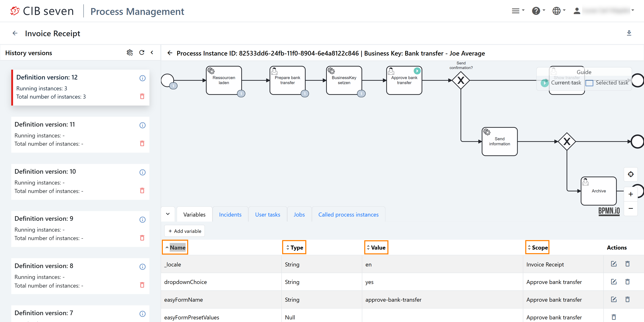644x322 pixels.
Task: Click the Archive user task
Action: pos(599,191)
